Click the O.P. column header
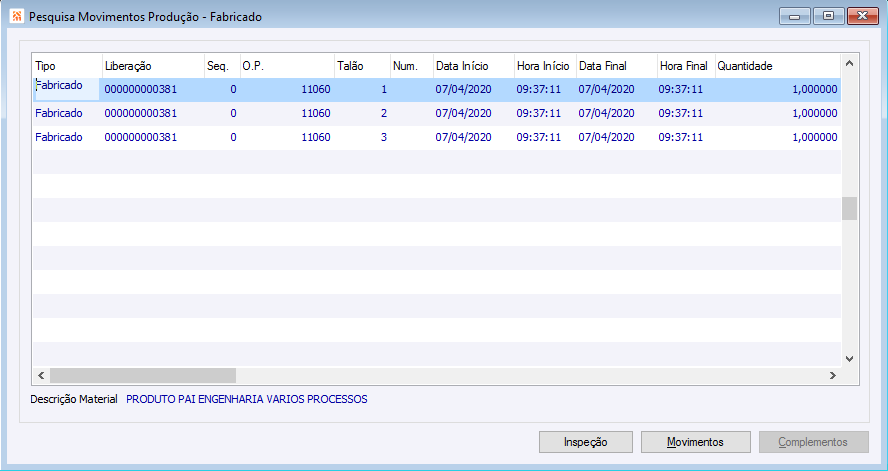This screenshot has width=888, height=471. [287, 66]
